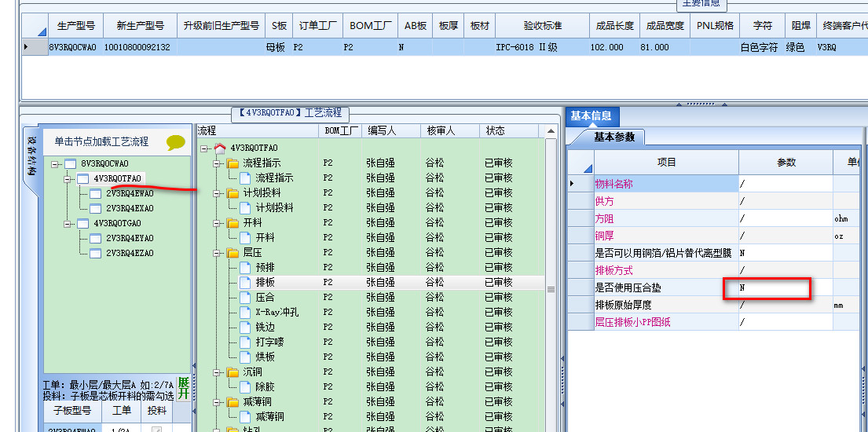Image resolution: width=868 pixels, height=432 pixels.
Task: Collapse the 层压 folder node
Action: 217,253
